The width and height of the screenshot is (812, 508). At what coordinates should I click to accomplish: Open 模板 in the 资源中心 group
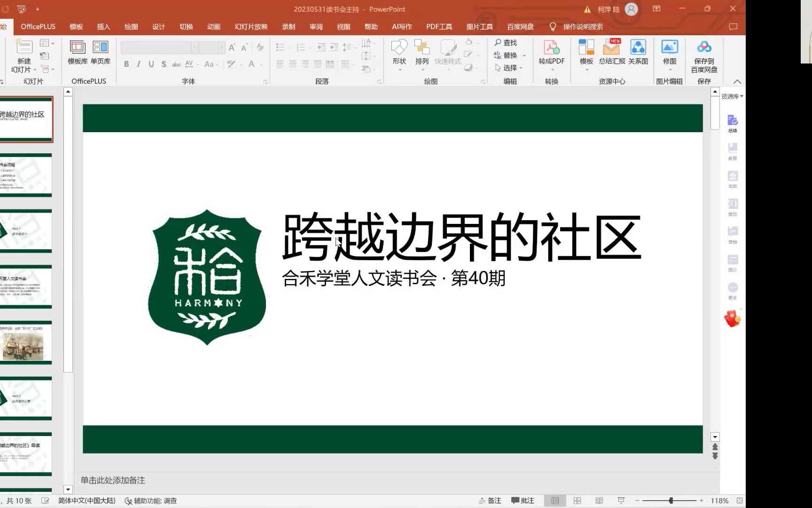[586, 55]
